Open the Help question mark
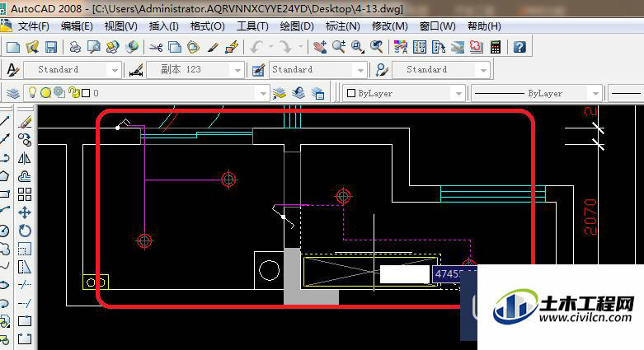The width and height of the screenshot is (644, 350). [519, 47]
